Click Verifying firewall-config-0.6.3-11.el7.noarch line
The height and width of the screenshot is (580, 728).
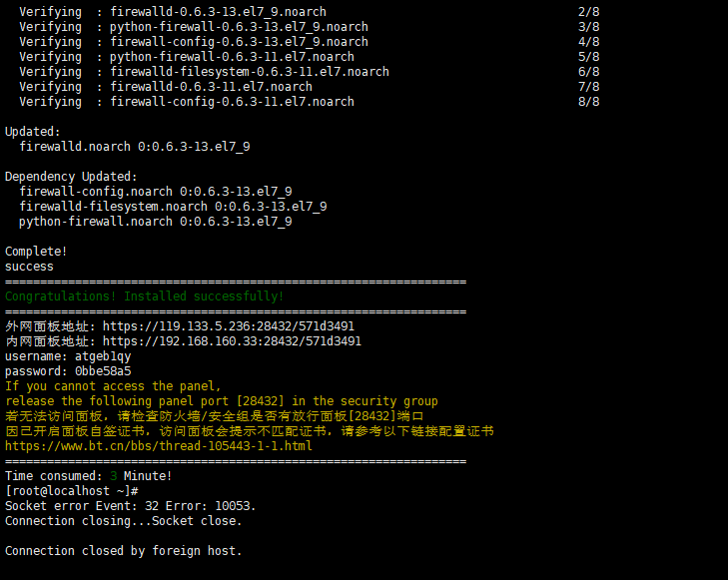coord(187,102)
